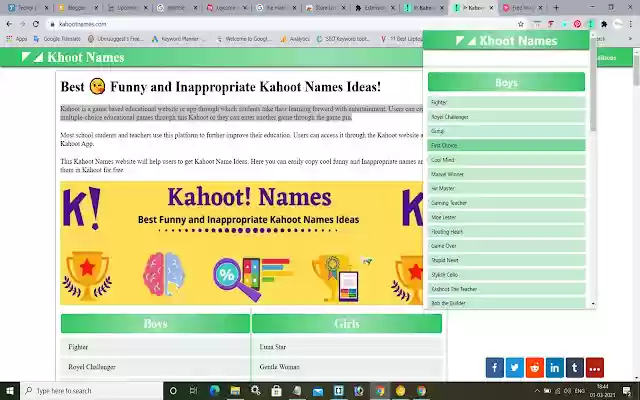This screenshot has height=400, width=640.
Task: Open SEO Keyword tool bookmark
Action: (x=343, y=39)
